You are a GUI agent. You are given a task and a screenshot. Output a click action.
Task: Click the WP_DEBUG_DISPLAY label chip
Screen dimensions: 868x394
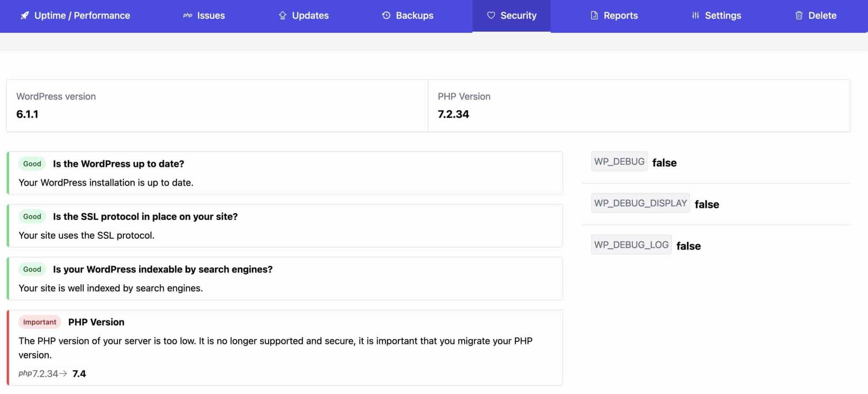tap(640, 203)
